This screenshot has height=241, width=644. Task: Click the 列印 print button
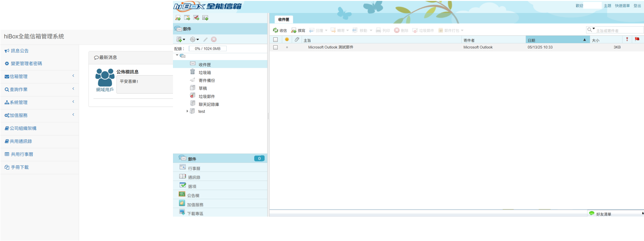pyautogui.click(x=383, y=30)
